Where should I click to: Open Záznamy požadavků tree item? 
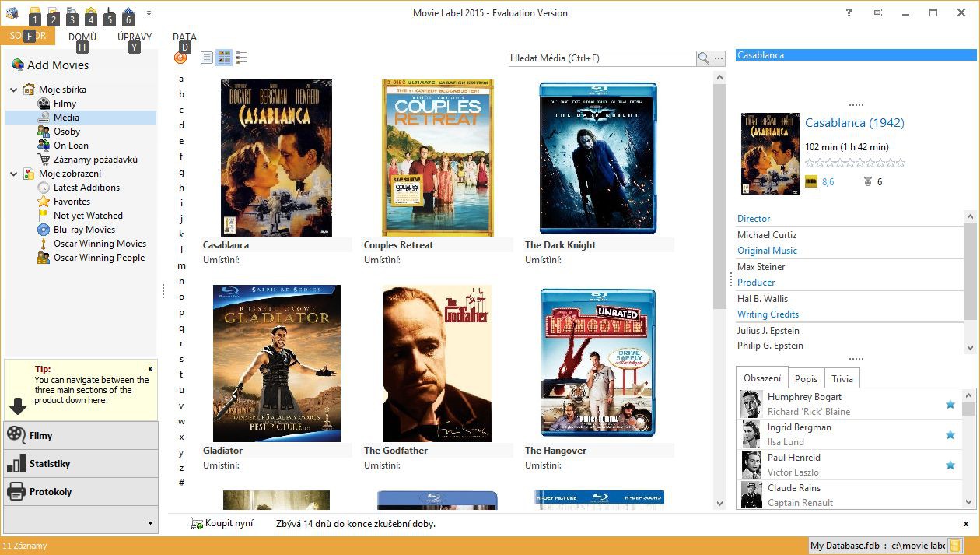click(95, 160)
